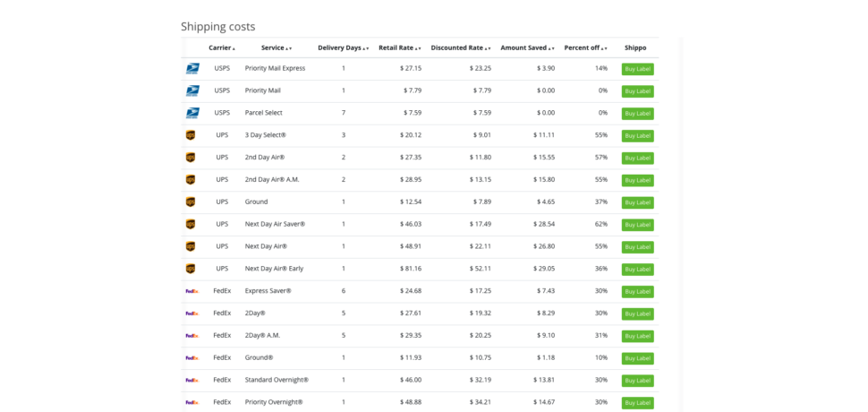This screenshot has height=412, width=868.
Task: Buy Label for UPS 2nd Day Air $11.80
Action: [x=638, y=158]
